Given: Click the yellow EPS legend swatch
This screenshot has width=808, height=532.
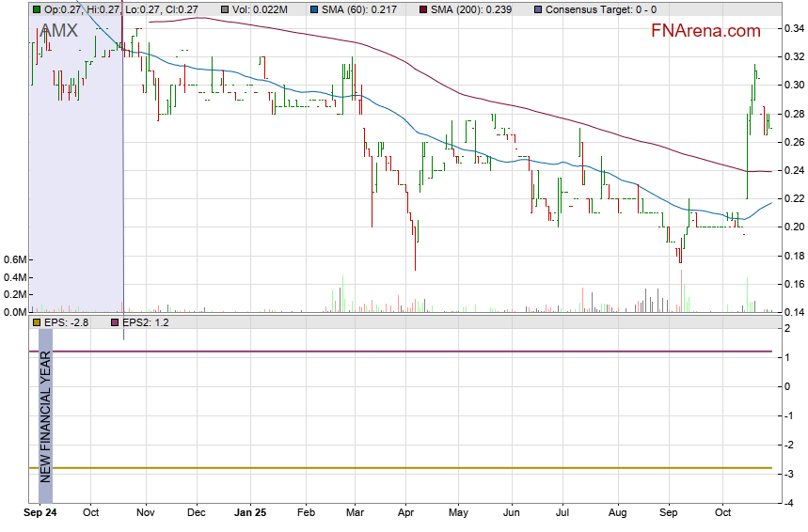Looking at the screenshot, I should click(x=37, y=322).
